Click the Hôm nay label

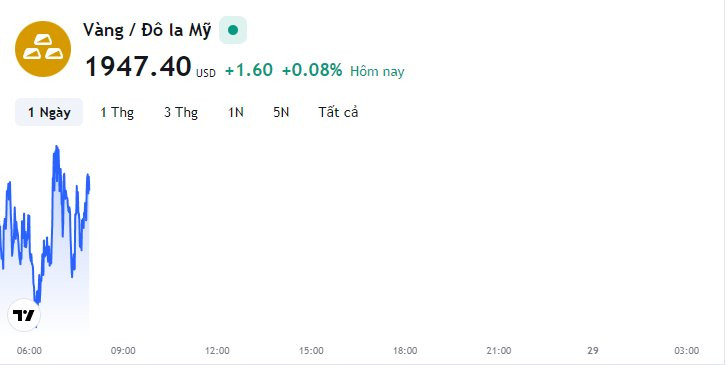tap(377, 71)
